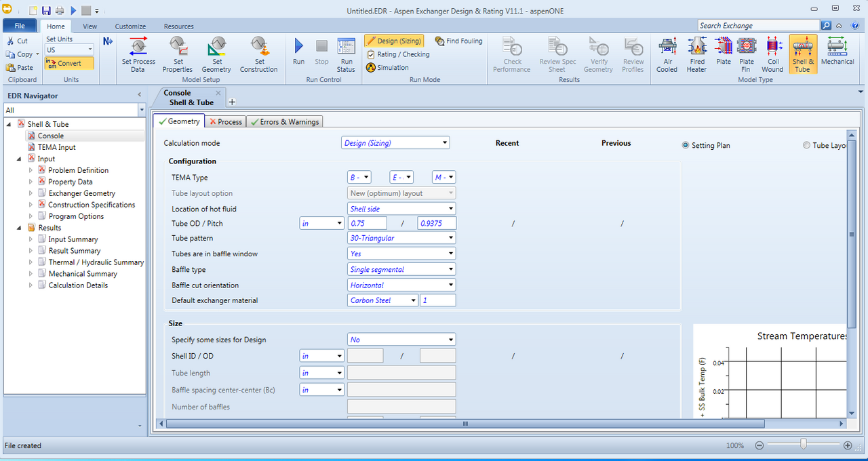Click the Tube Pitch input field
This screenshot has width=868, height=461.
pos(437,223)
